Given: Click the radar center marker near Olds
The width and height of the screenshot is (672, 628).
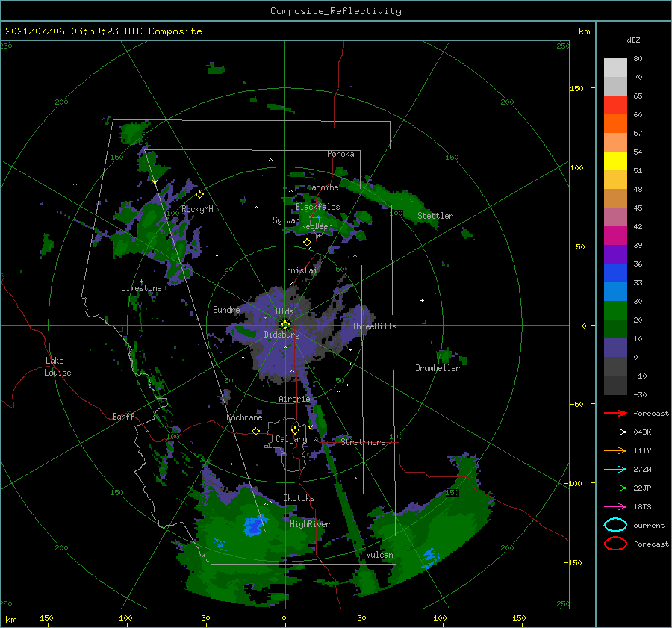Looking at the screenshot, I should 285,325.
